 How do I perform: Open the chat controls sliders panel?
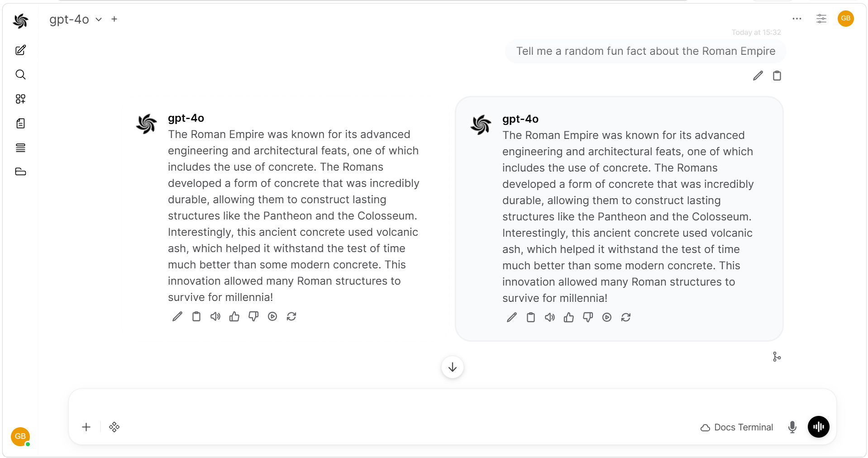click(x=821, y=19)
